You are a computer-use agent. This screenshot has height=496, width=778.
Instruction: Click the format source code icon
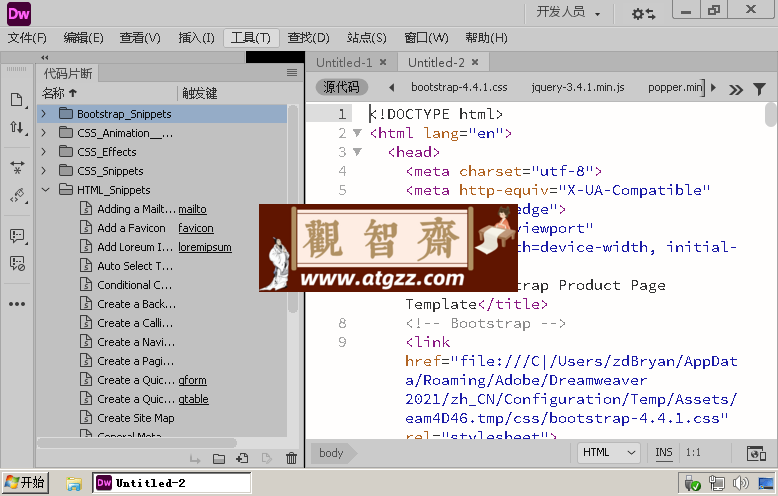click(16, 195)
